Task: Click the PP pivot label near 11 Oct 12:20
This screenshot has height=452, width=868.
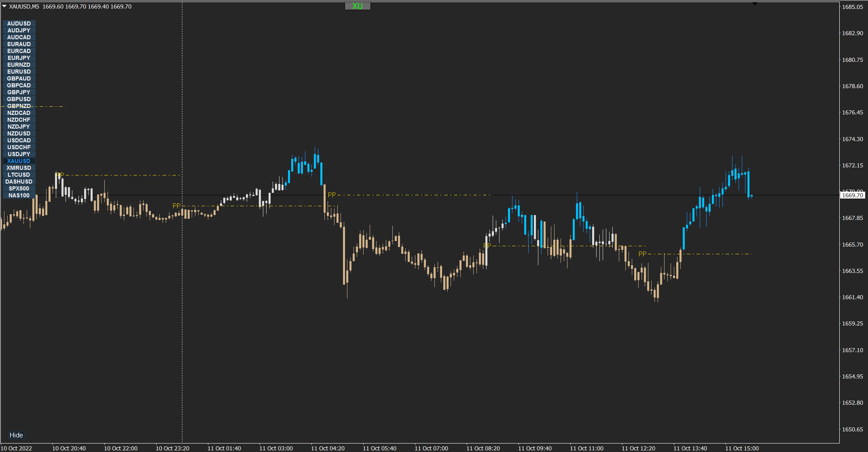Action: tap(642, 254)
